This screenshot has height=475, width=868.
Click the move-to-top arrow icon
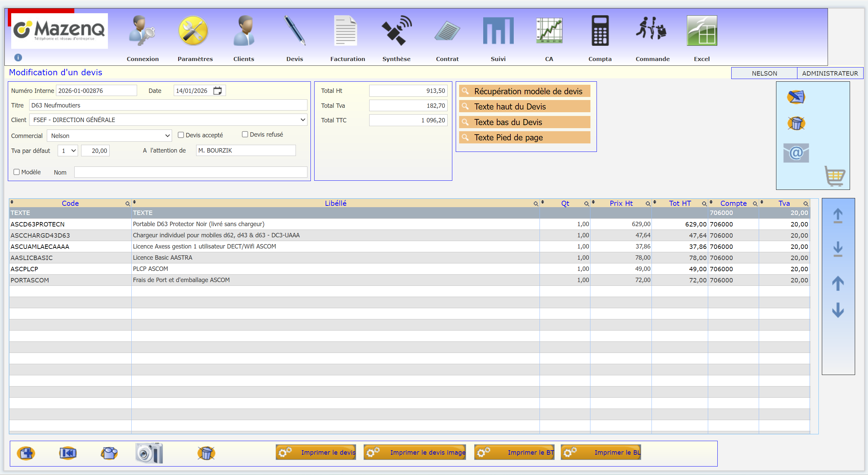coord(838,216)
